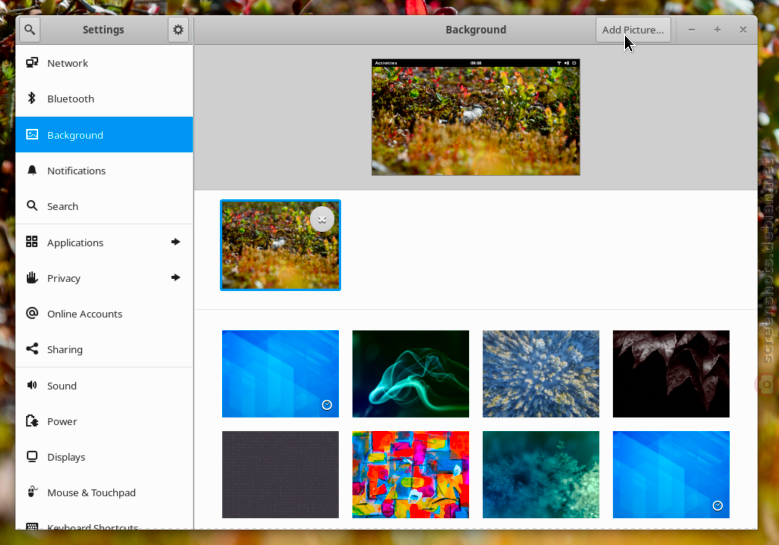Click the Search magnifier icon in sidebar list
This screenshot has width=779, height=545.
32,206
